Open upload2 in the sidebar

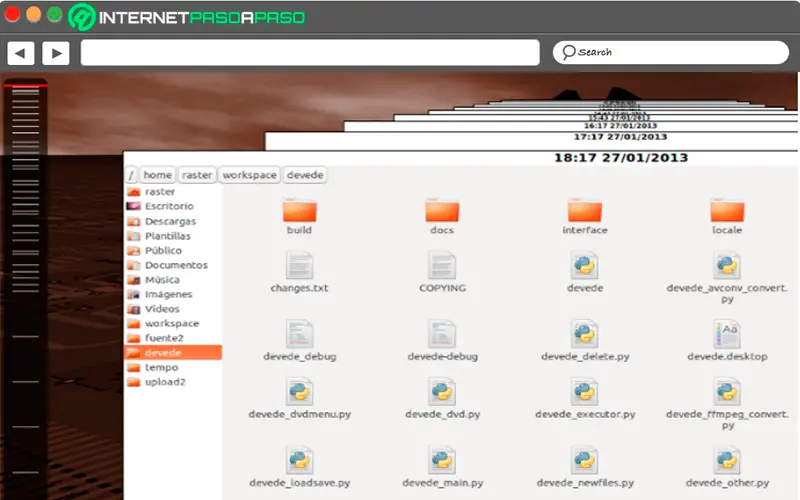pos(173,382)
